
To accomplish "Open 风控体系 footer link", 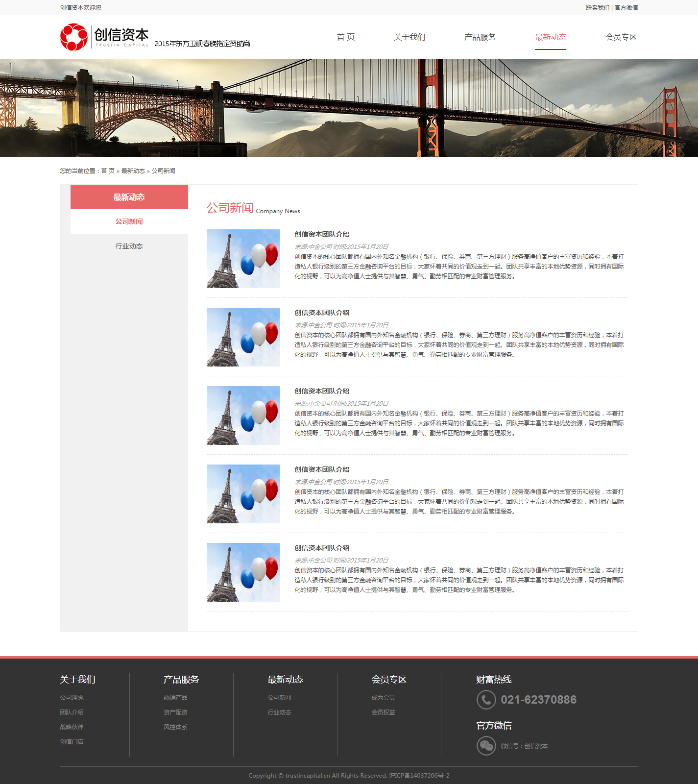I will pos(175,727).
